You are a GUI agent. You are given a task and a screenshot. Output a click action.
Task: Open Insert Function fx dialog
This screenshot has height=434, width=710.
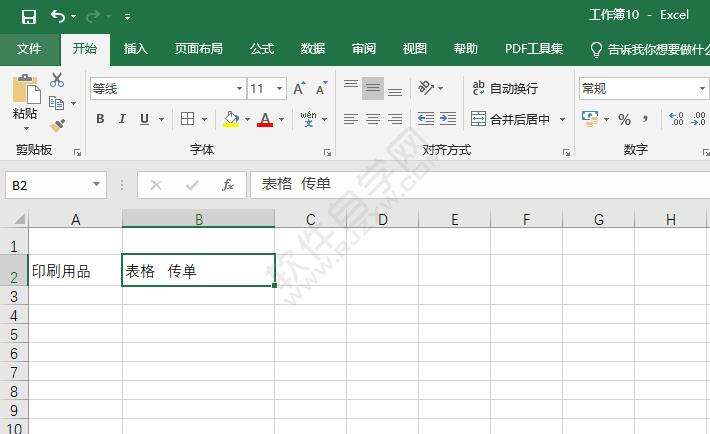click(x=228, y=185)
